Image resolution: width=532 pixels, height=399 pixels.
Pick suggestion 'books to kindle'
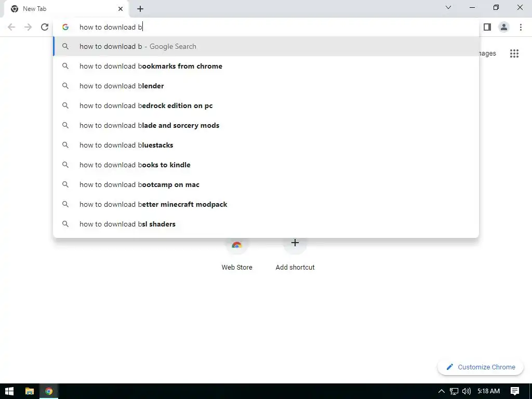pyautogui.click(x=267, y=165)
